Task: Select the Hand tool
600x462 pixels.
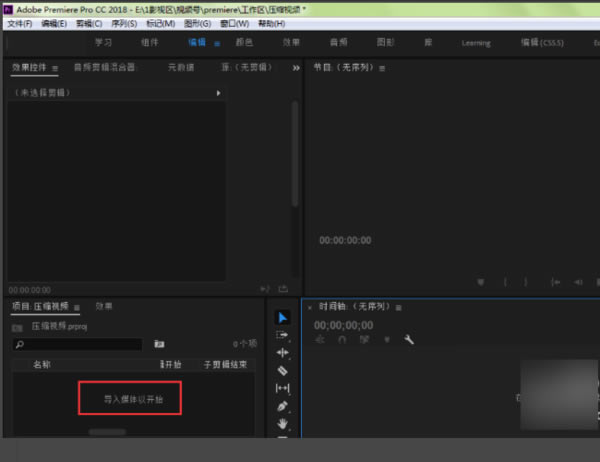Action: [282, 423]
